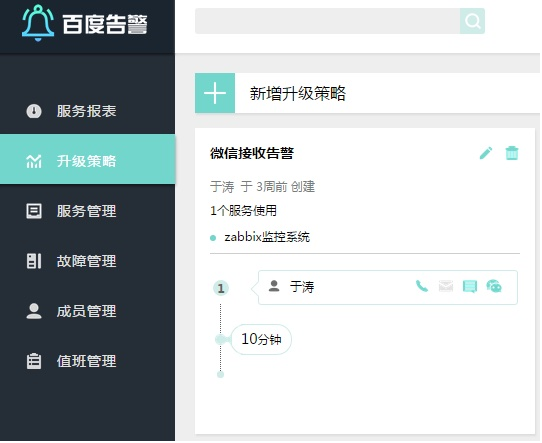Open 服务管理 menu item
Screen dimensions: 542x443
click(87, 211)
